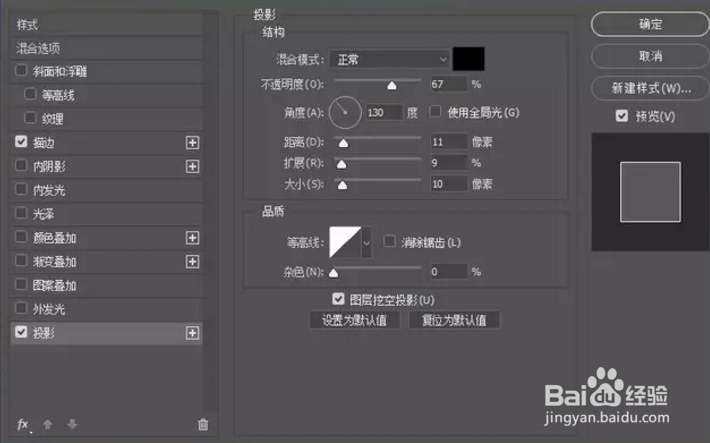710x443 pixels.
Task: Click the fx add layer effect icon
Action: [x=23, y=424]
